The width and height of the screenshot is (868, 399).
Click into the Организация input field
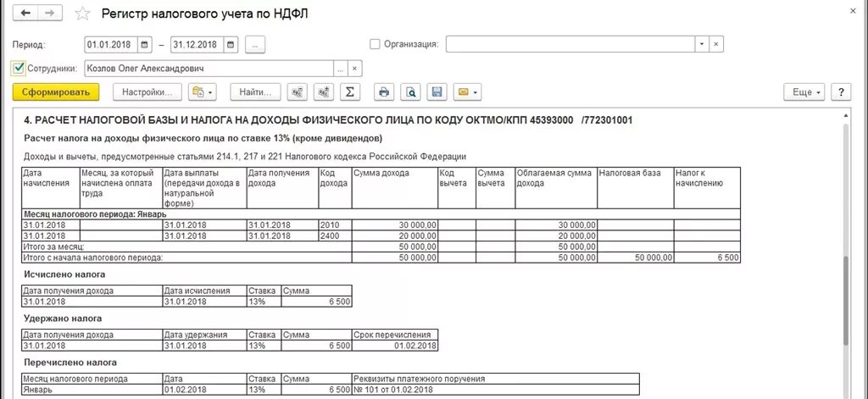(570, 44)
